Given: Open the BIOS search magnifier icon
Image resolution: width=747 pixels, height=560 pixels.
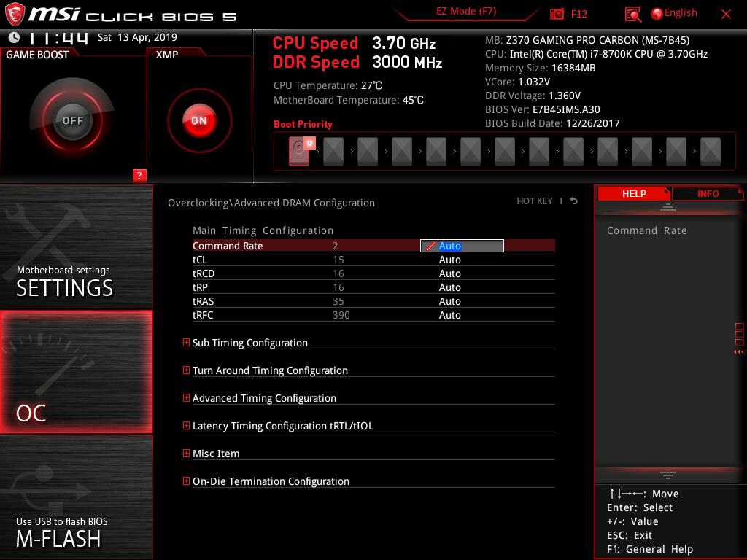Looking at the screenshot, I should click(x=632, y=15).
